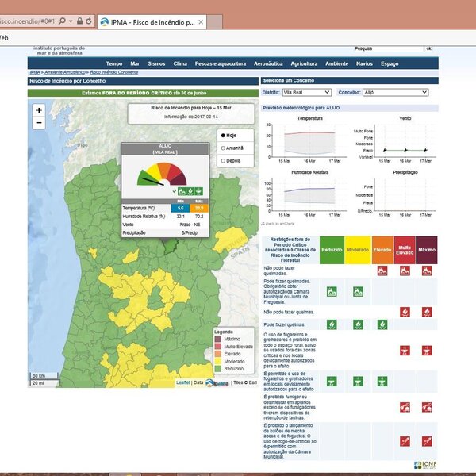Follow the Ambiente Atmosférico breadcrumb link
Image resolution: width=476 pixels, height=476 pixels.
pyautogui.click(x=65, y=72)
